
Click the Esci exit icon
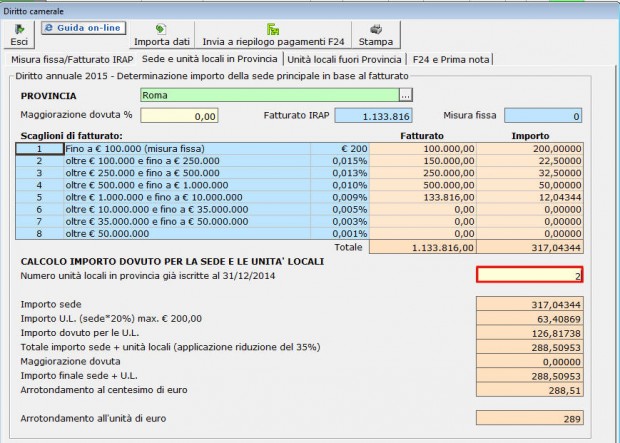[x=19, y=29]
